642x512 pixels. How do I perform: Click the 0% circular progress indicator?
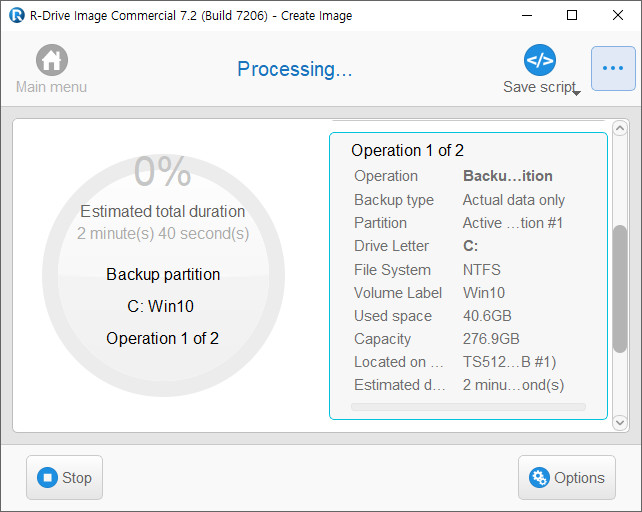tap(163, 275)
